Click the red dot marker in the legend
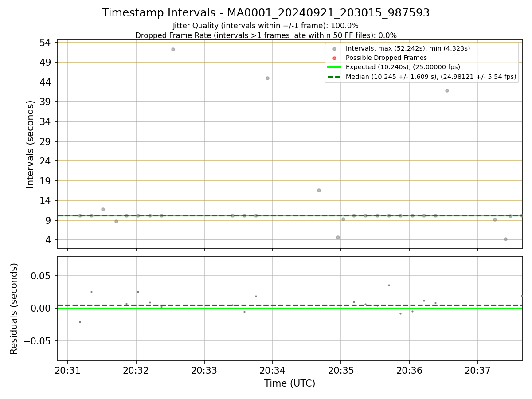 [335, 58]
